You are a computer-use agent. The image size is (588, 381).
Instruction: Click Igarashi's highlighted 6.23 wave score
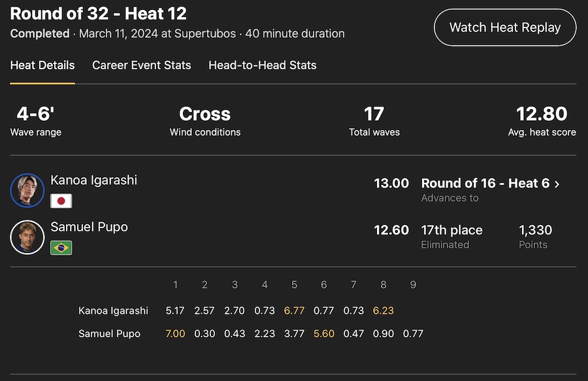(x=384, y=310)
